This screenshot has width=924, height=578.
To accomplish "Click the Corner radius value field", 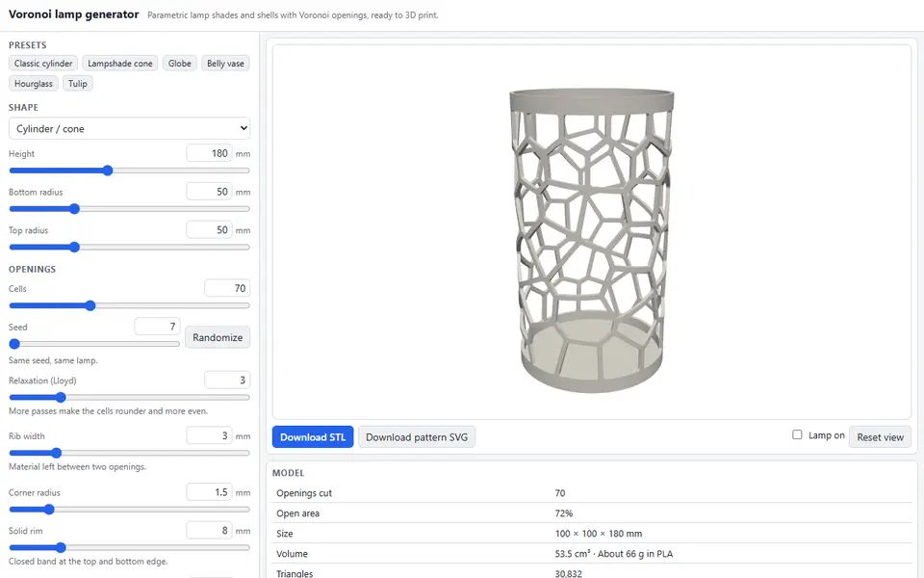I will (x=209, y=492).
